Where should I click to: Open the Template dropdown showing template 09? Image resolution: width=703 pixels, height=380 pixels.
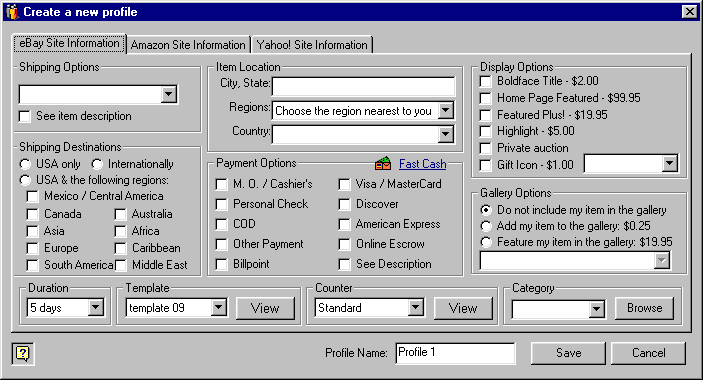click(x=218, y=307)
